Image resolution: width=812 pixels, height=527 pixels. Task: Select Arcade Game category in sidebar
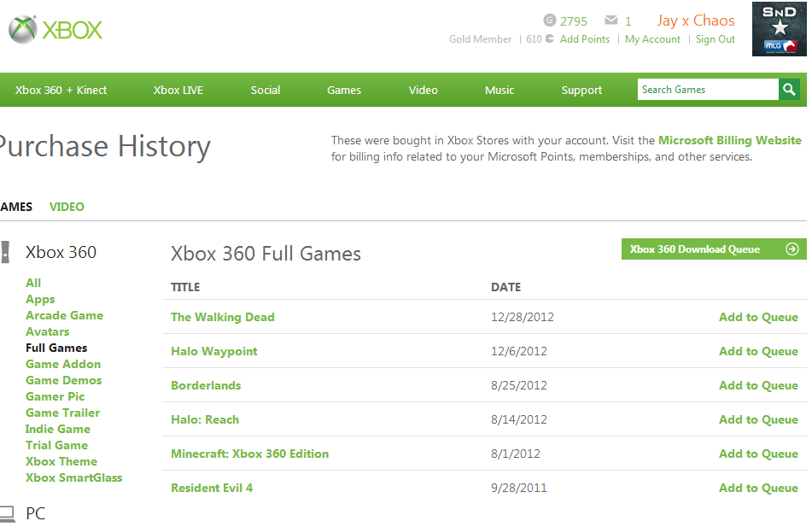coord(64,315)
